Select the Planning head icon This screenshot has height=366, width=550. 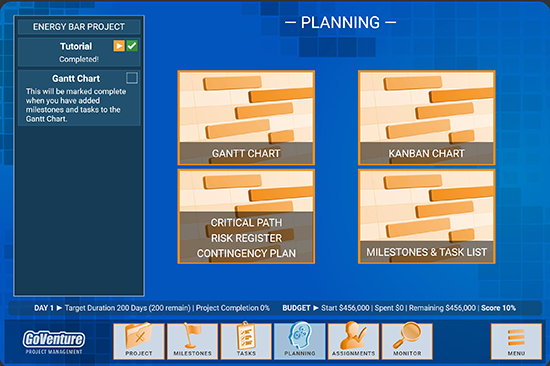(300, 341)
